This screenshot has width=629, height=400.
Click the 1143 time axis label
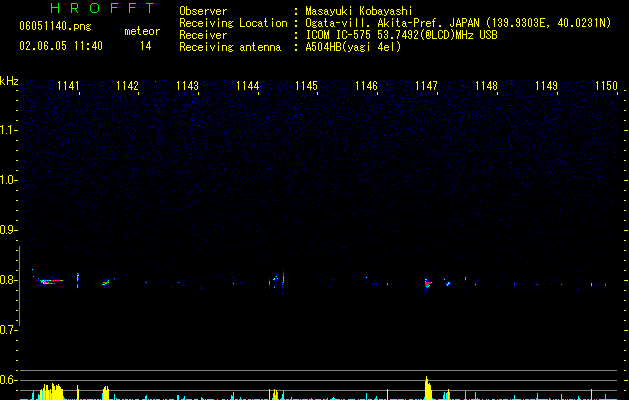[x=187, y=86]
